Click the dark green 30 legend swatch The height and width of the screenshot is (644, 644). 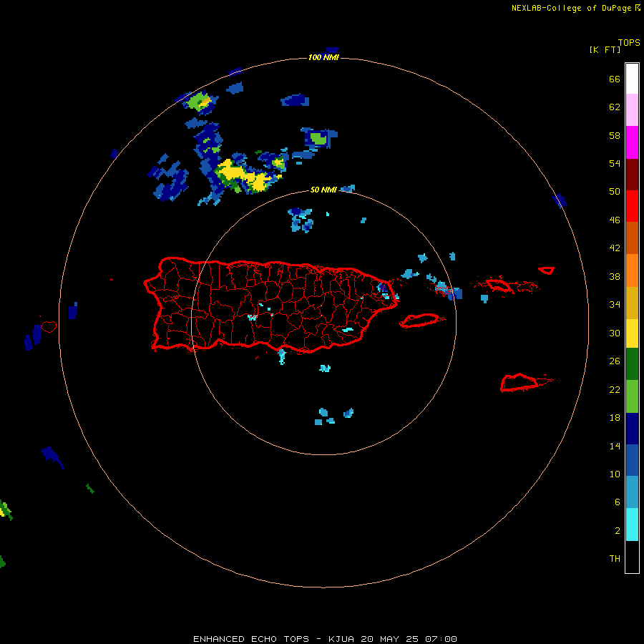[x=632, y=364]
